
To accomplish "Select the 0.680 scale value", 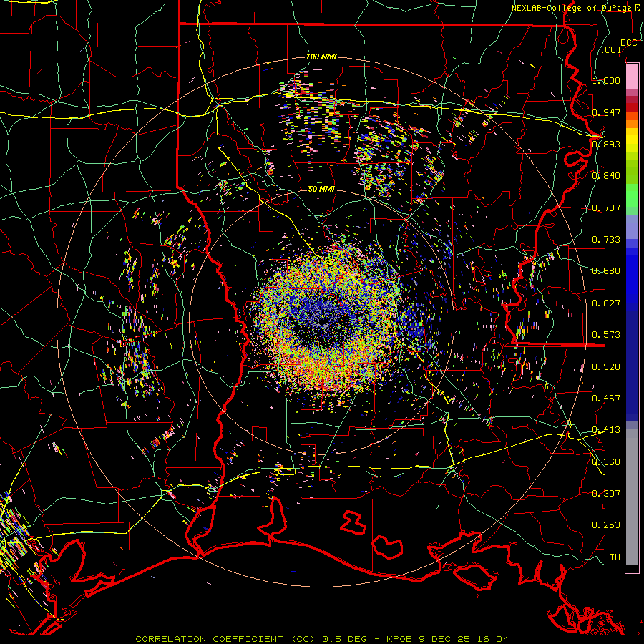I will [606, 271].
